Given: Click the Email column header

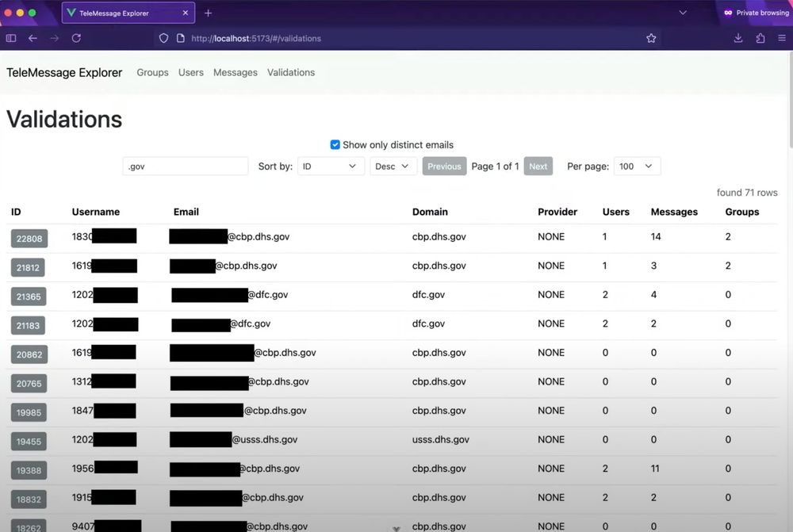Looking at the screenshot, I should coord(186,212).
